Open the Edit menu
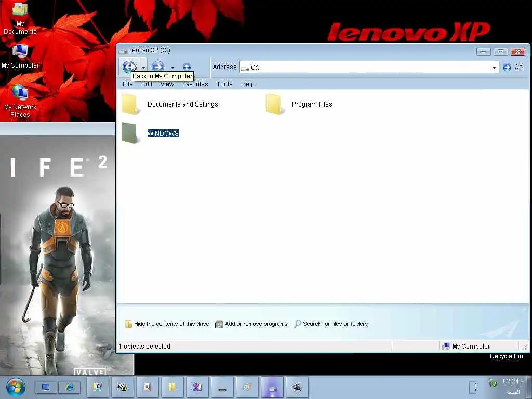 [x=147, y=84]
